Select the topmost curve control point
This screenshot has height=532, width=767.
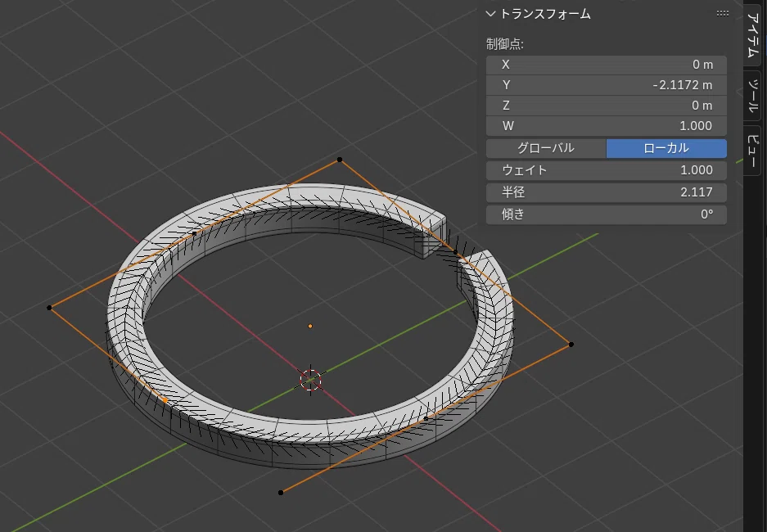point(340,160)
